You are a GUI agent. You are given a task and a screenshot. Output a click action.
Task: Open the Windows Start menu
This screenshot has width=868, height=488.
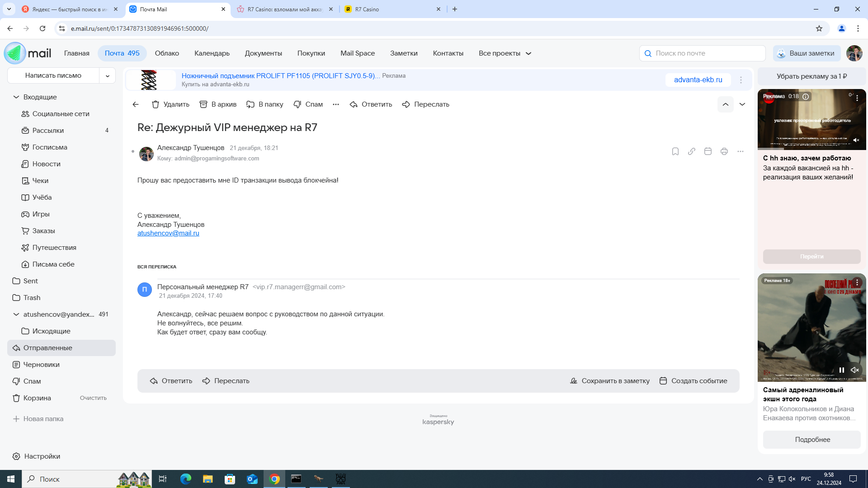11,479
